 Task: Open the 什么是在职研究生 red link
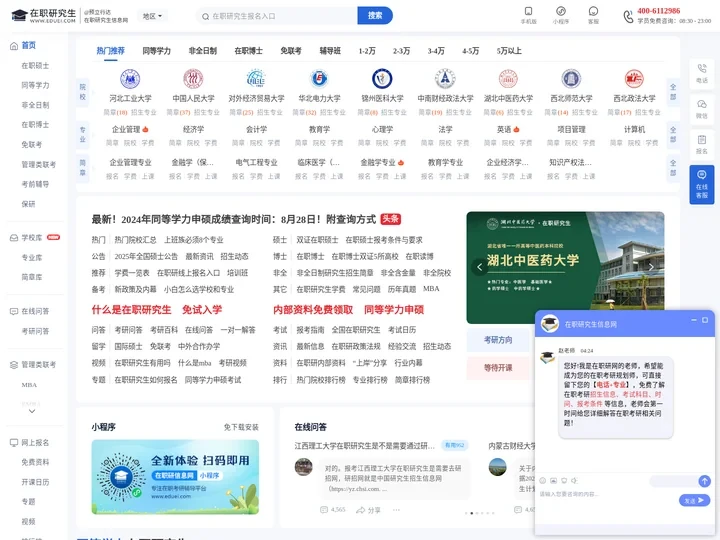click(x=131, y=310)
